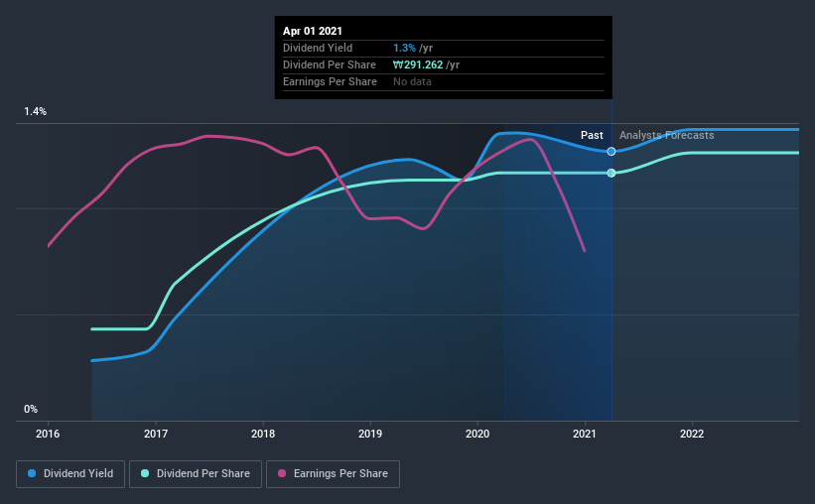This screenshot has height=504, width=815.
Task: Click the 1.3% dividend yield value in tooltip
Action: pos(404,48)
